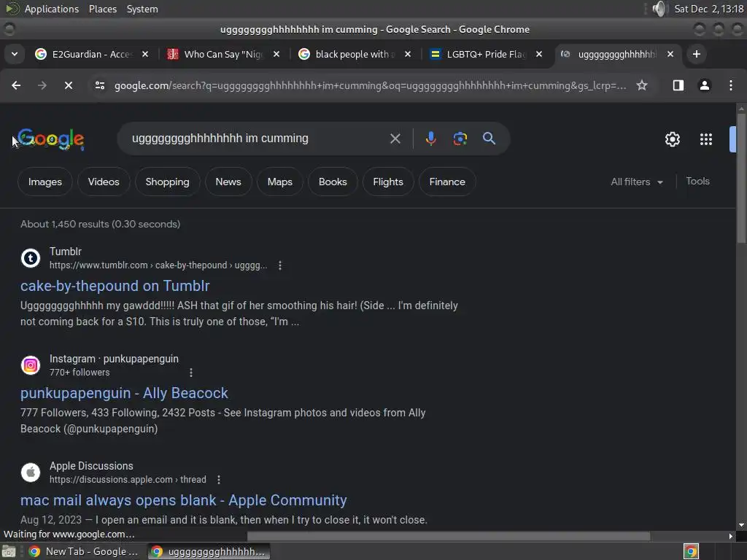Click the scroll down arrow
The image size is (747, 560).
741,525
